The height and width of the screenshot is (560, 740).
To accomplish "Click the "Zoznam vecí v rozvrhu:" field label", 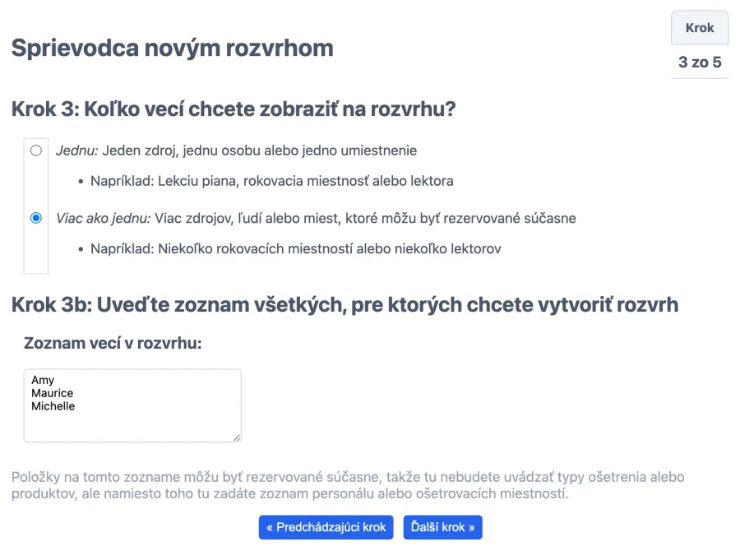I will click(x=113, y=344).
